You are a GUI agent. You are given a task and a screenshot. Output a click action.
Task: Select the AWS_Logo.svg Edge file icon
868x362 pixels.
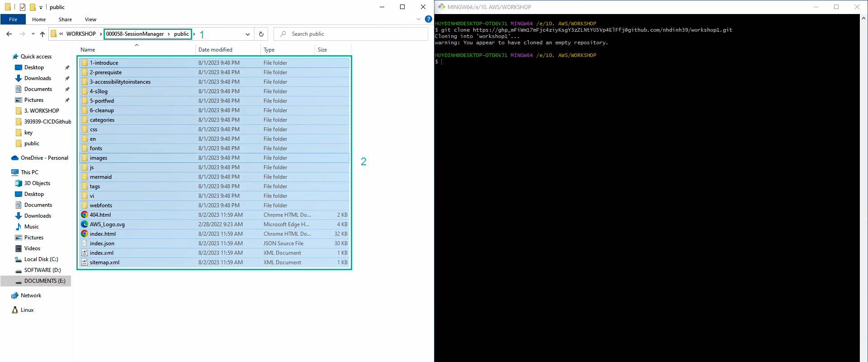pos(85,224)
